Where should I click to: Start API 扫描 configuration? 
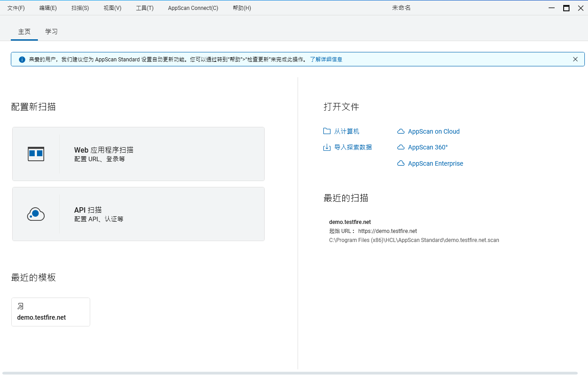coord(138,214)
